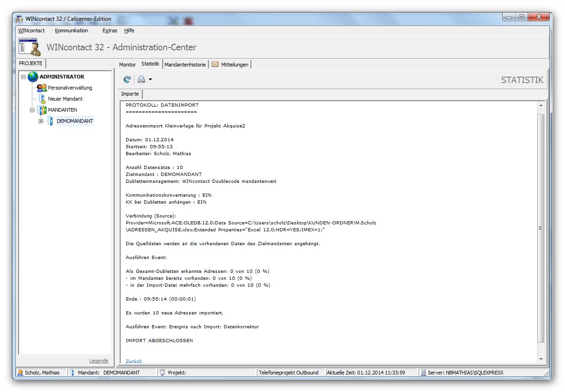Open the Kommunikation menu
The height and width of the screenshot is (392, 565).
click(x=71, y=30)
